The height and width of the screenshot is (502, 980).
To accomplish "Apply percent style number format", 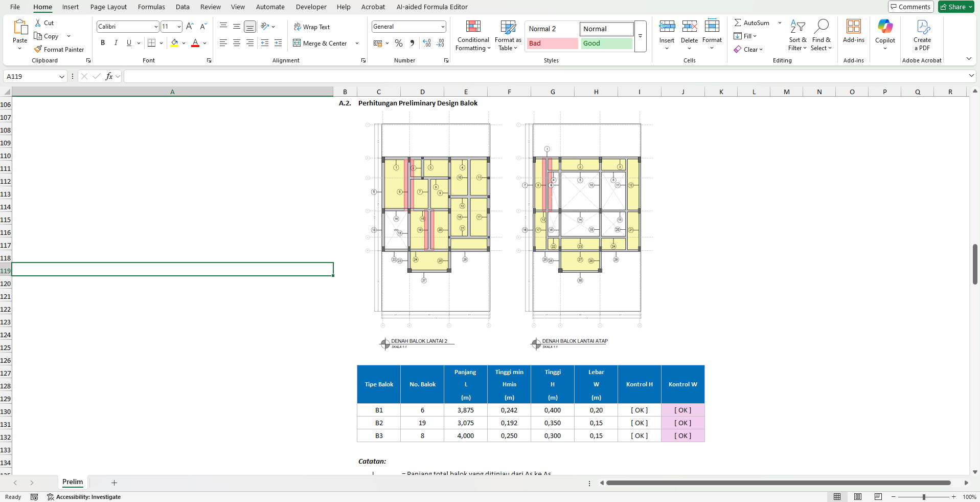I will 399,43.
